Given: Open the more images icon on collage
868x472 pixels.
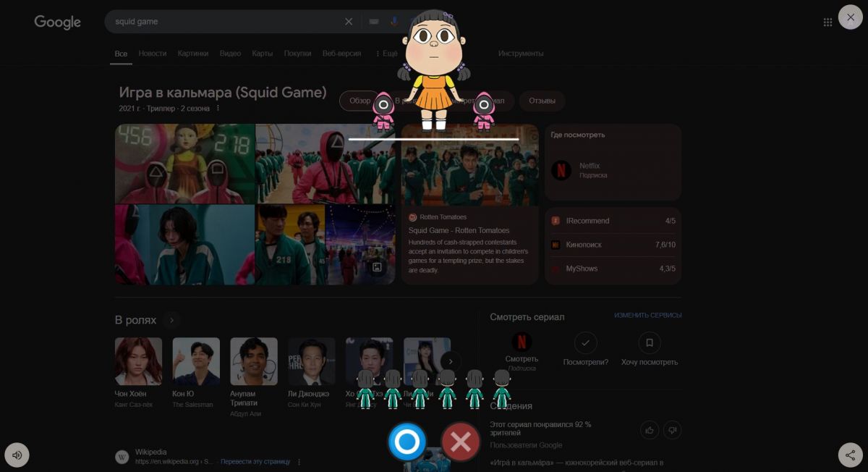Looking at the screenshot, I should (x=377, y=267).
